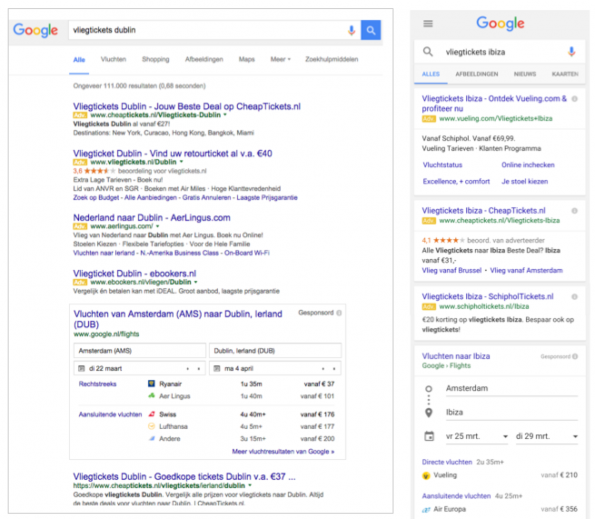Viewport: 595px width, 519px height.
Task: Click the desktop Google logo
Action: pyautogui.click(x=35, y=30)
